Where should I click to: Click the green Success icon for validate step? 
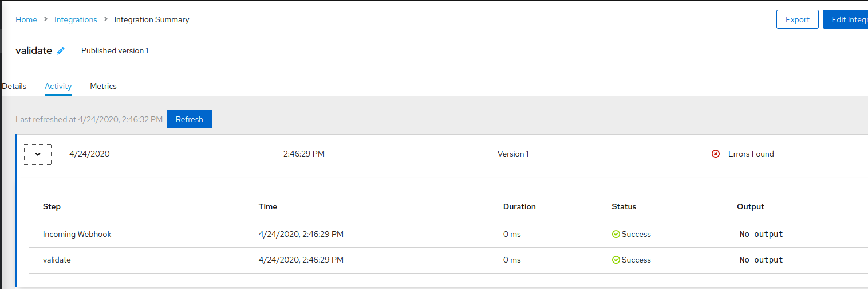[x=616, y=260]
